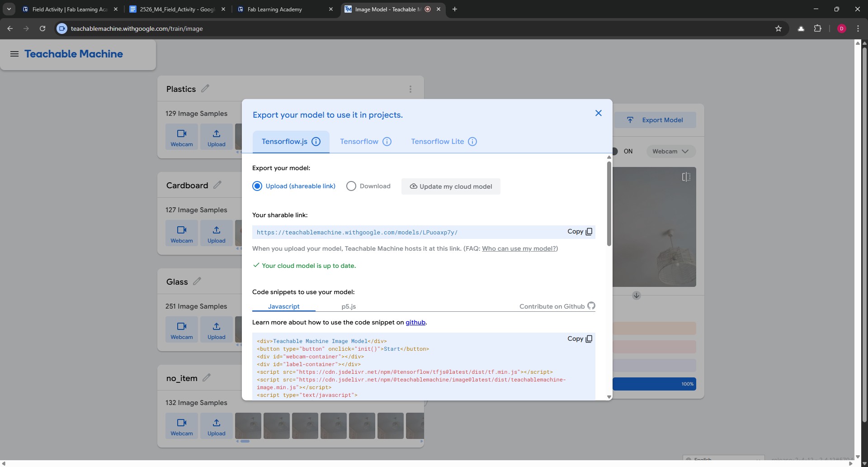This screenshot has width=868, height=467.
Task: Edit the Plastics class name
Action: [205, 89]
